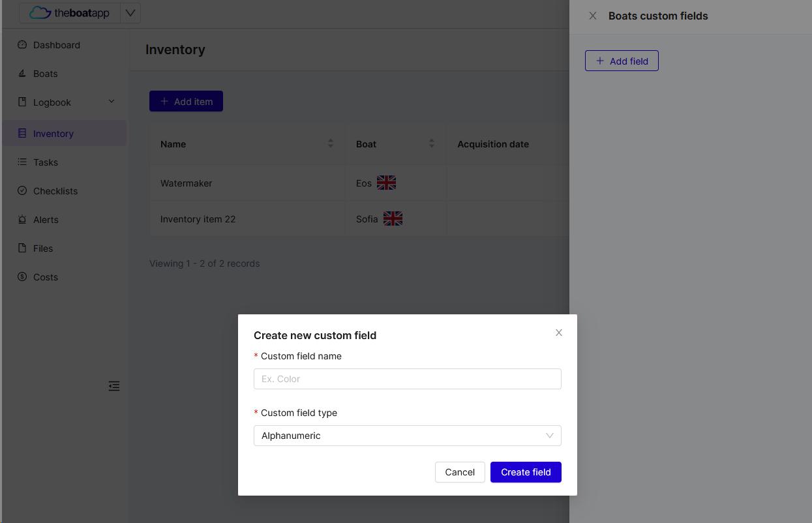This screenshot has height=523, width=812.
Task: Open the Custom field type dropdown
Action: click(408, 436)
